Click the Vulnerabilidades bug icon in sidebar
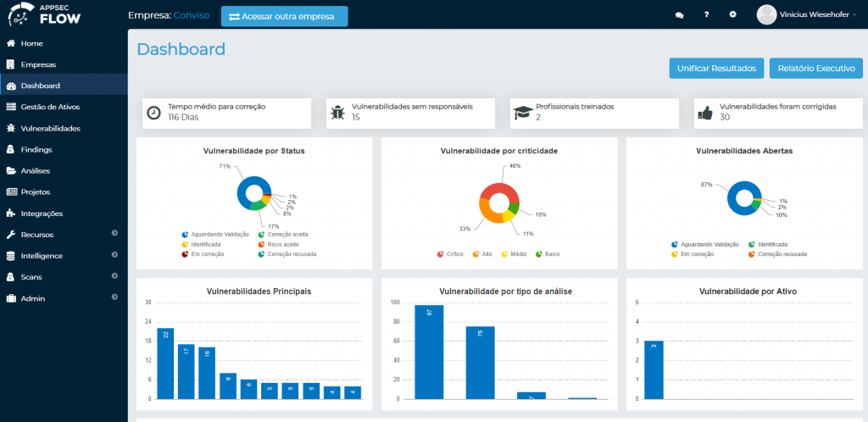Image resolution: width=868 pixels, height=422 pixels. point(10,128)
